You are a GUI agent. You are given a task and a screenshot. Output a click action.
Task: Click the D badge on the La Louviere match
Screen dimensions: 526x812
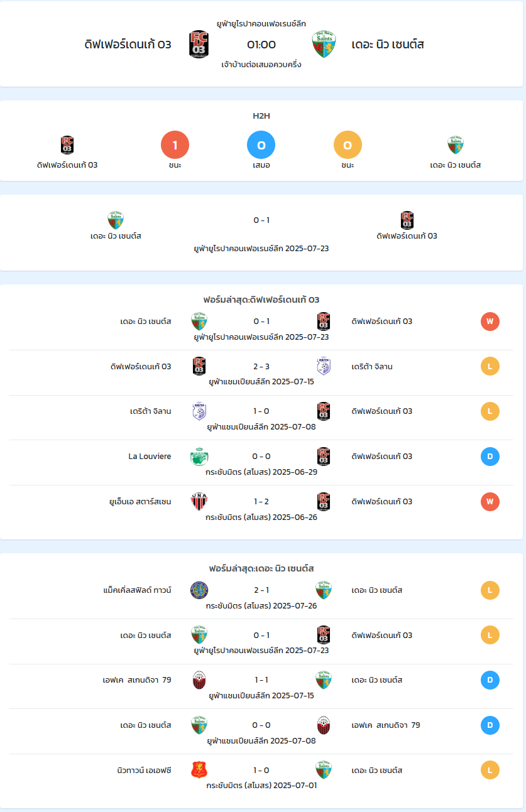click(x=490, y=457)
